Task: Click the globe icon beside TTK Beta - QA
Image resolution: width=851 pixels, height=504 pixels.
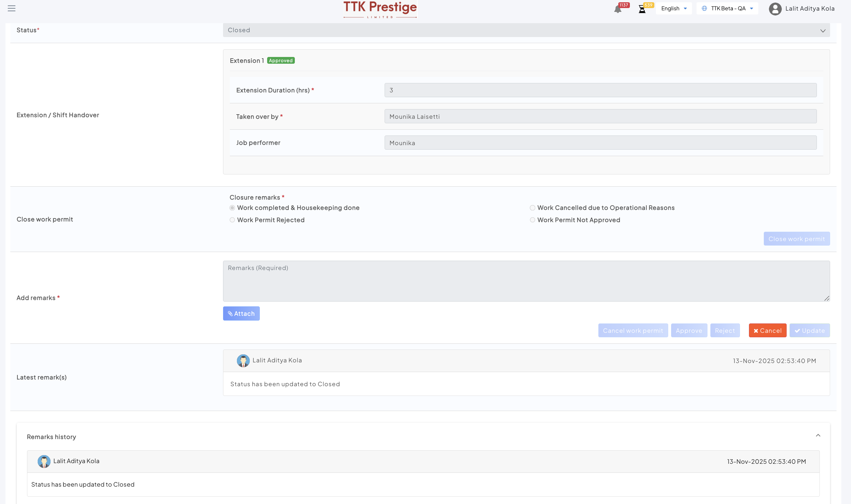Action: tap(704, 8)
